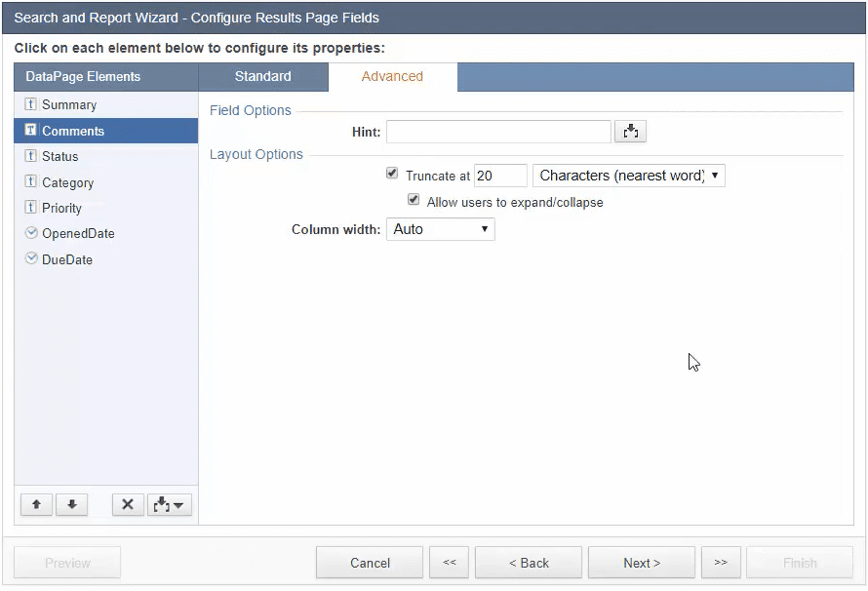Viewport: 868px width, 591px height.
Task: Click the move element up arrow
Action: tap(36, 504)
